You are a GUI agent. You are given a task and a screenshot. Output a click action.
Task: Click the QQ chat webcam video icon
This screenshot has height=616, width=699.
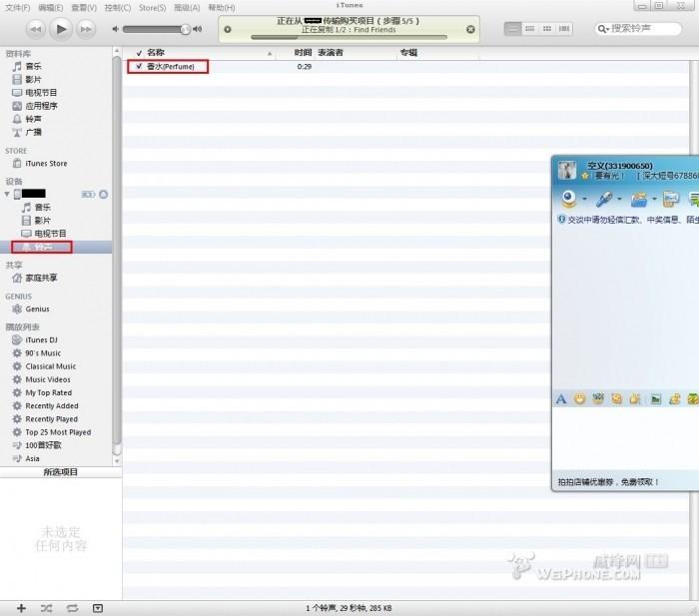[569, 199]
